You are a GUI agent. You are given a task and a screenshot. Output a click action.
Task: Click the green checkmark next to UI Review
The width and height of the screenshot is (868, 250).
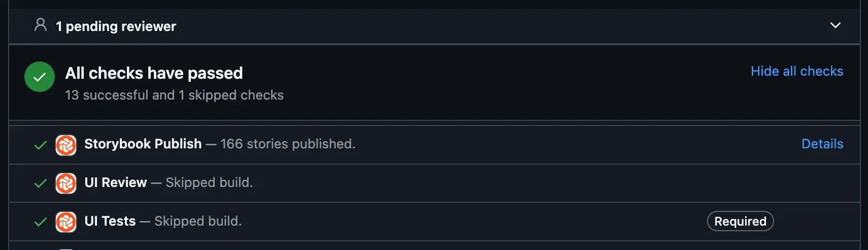point(40,183)
